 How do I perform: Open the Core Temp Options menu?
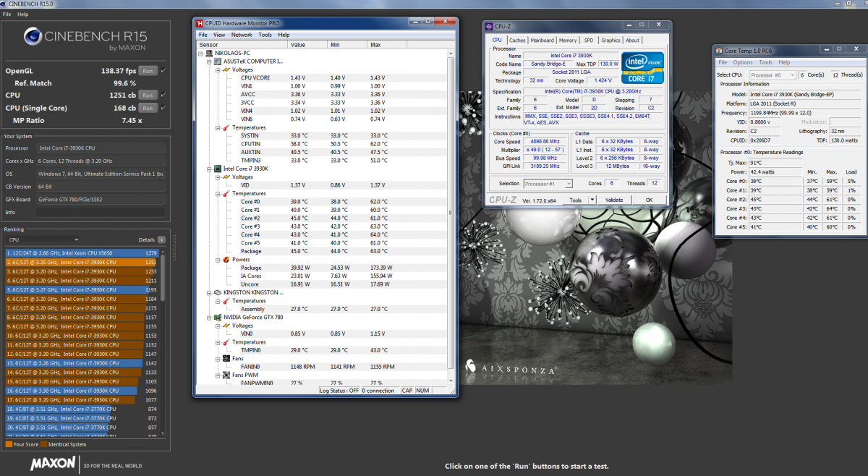point(743,63)
